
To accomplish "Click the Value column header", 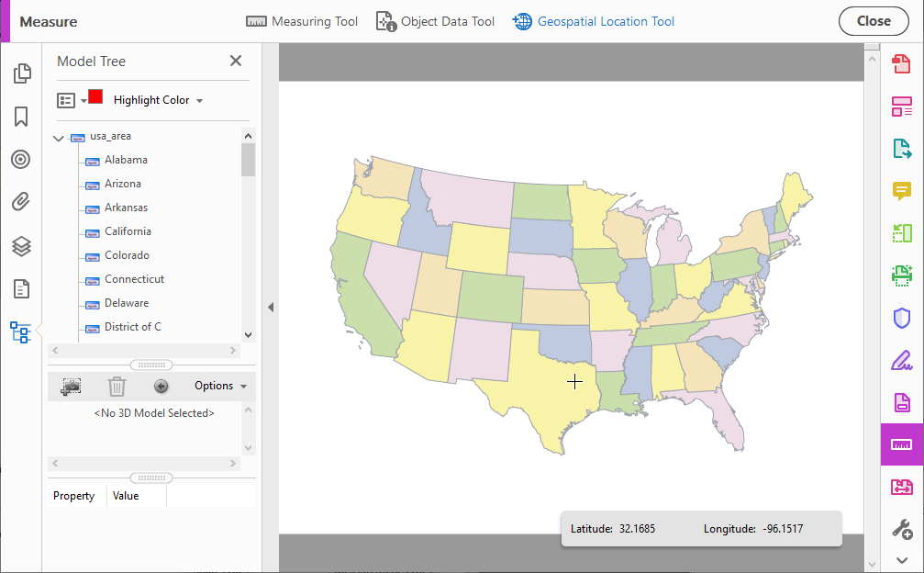I will [x=126, y=496].
